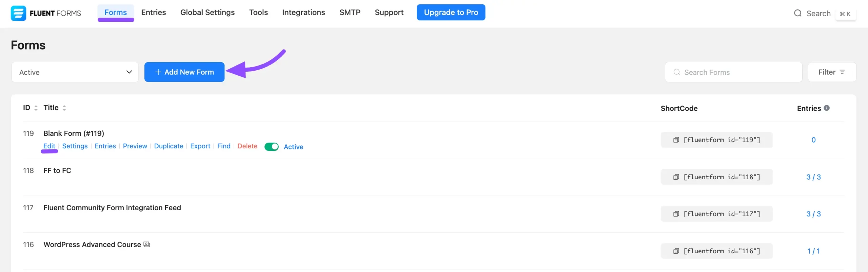Click the Add New Form button
868x272 pixels.
point(184,72)
